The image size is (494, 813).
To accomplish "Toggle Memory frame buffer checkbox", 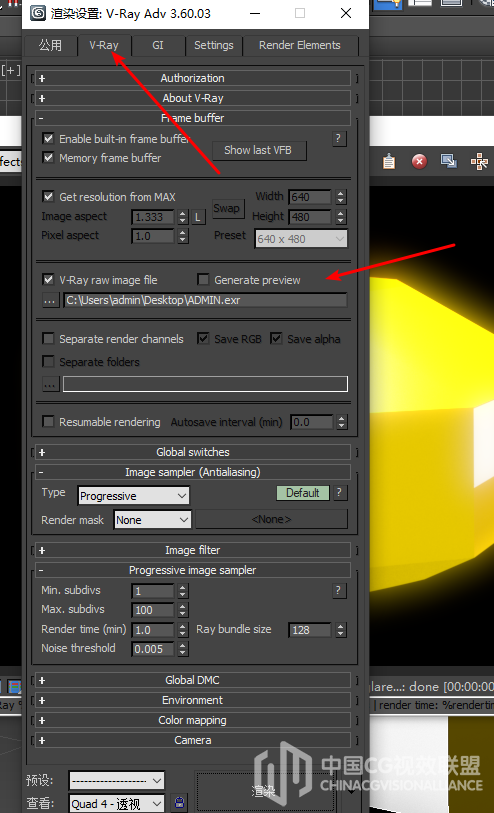I will coord(48,157).
